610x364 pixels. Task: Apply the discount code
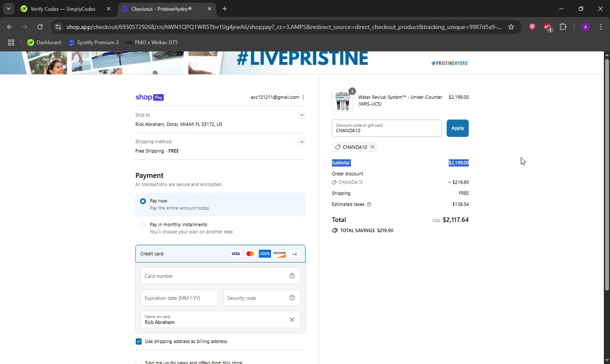click(457, 128)
